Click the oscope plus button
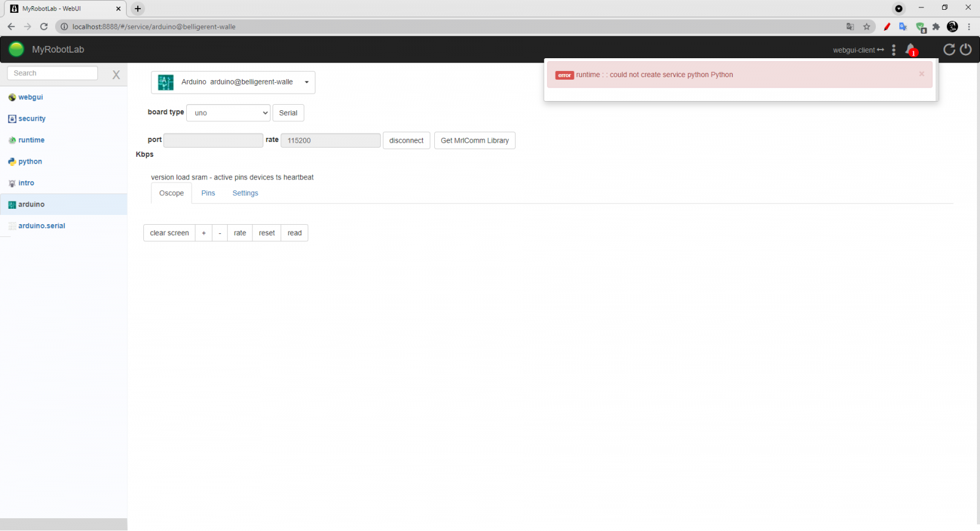 [x=204, y=233]
